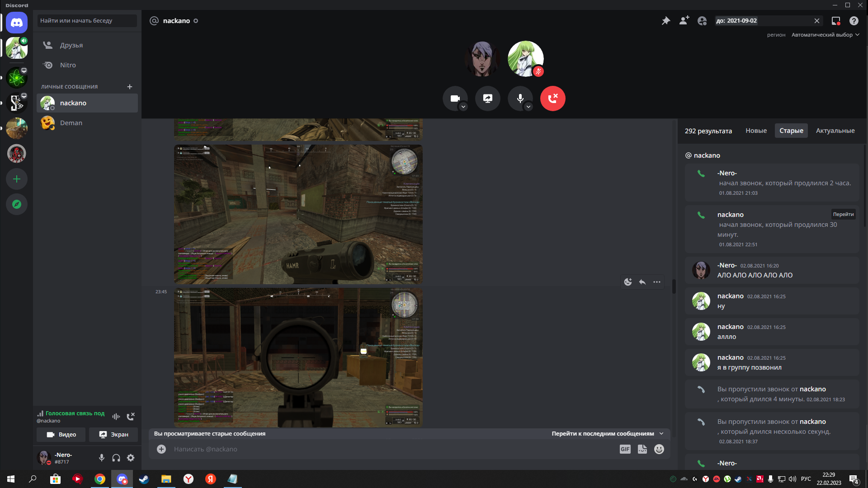Open the missed call result dated 02.08.2021 18:23
868x488 pixels.
tap(772, 394)
